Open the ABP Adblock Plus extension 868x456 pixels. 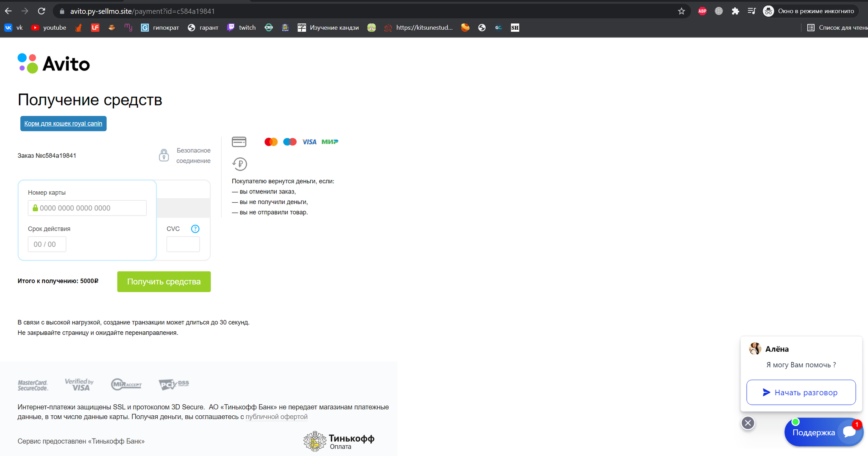(x=702, y=11)
